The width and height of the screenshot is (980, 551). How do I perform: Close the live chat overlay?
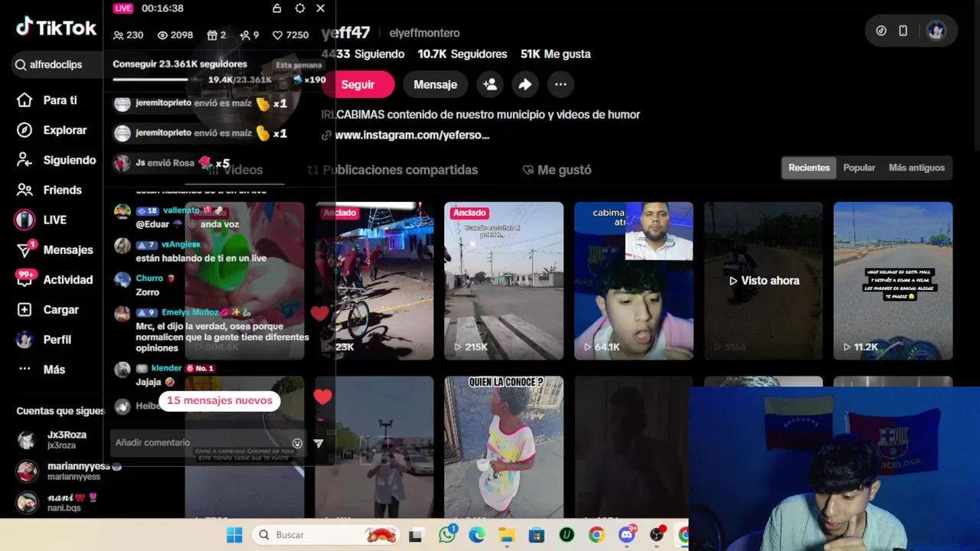[320, 8]
